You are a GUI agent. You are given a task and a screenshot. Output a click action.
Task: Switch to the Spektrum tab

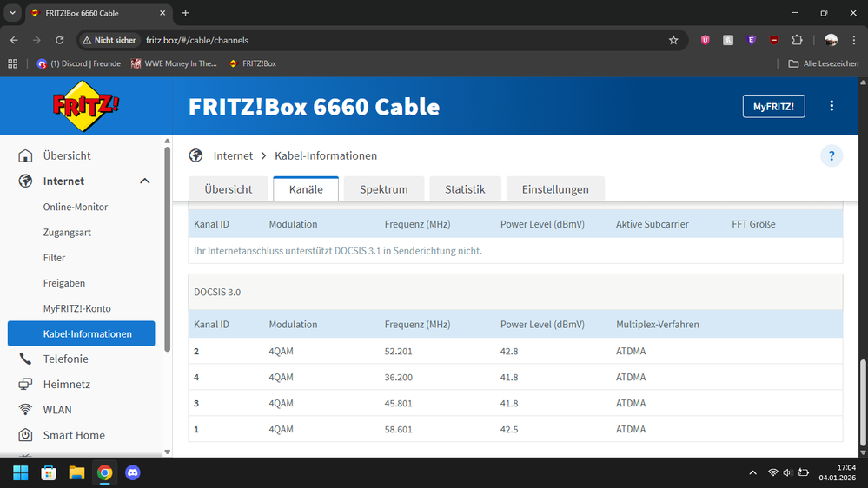pyautogui.click(x=384, y=189)
